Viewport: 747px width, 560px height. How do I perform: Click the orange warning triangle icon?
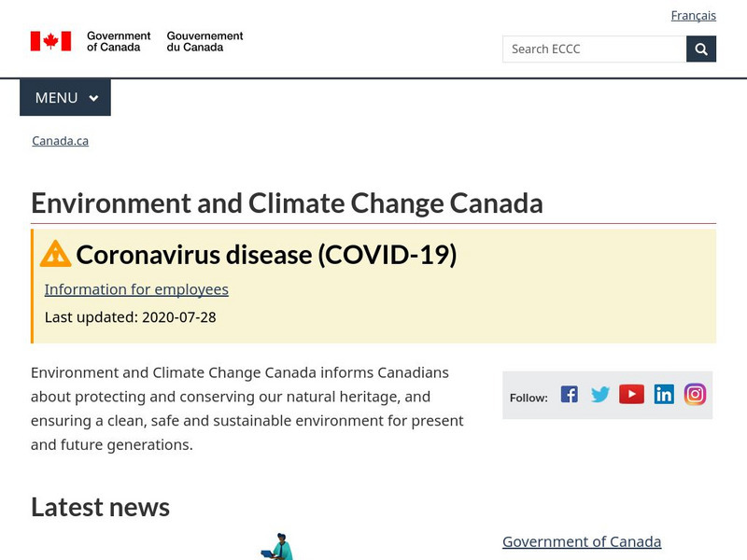(x=56, y=254)
